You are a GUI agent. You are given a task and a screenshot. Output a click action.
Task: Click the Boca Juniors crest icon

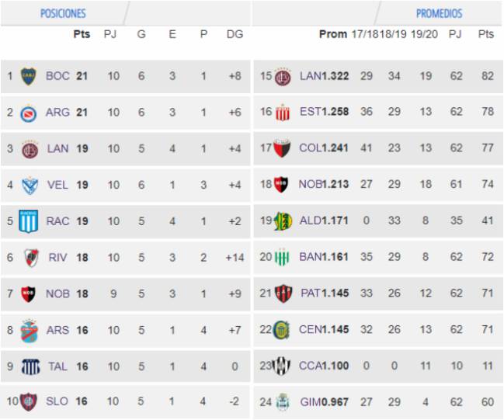pyautogui.click(x=29, y=77)
